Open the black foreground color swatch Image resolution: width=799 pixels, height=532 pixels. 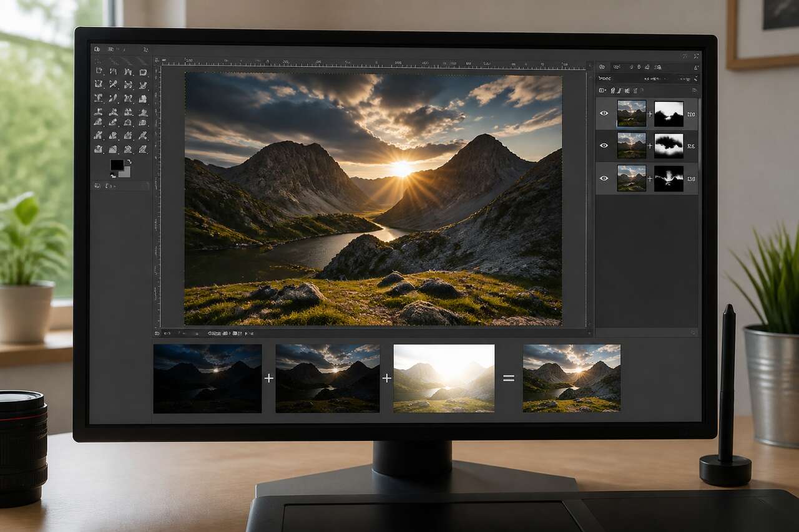click(117, 165)
